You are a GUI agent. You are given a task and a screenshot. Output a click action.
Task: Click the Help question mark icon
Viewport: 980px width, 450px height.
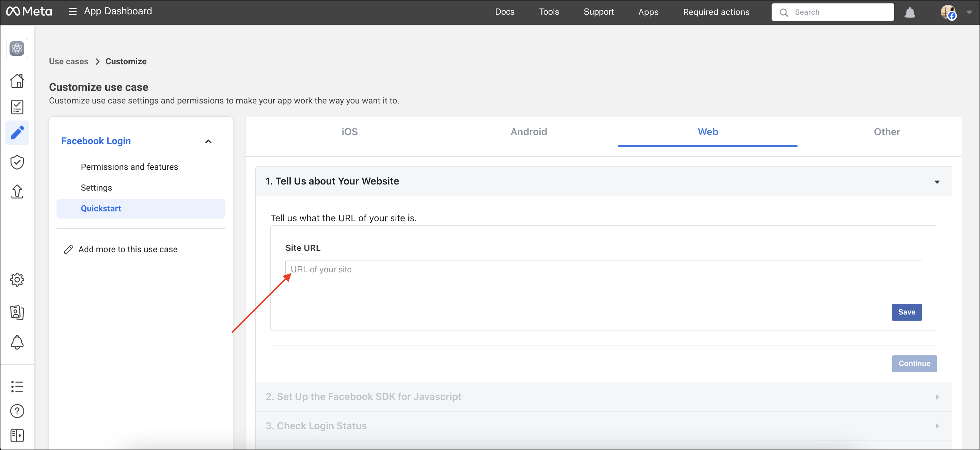(x=17, y=411)
